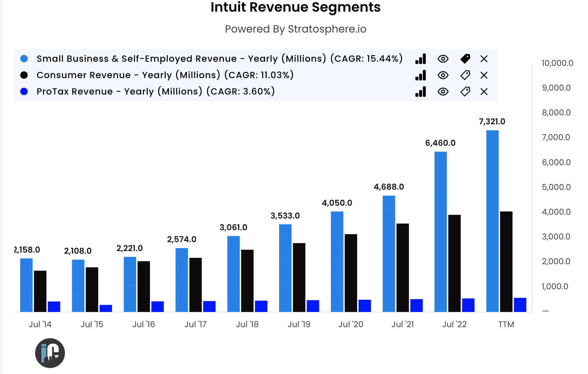Click bar chart icon for ProTax Revenue row

click(x=421, y=92)
